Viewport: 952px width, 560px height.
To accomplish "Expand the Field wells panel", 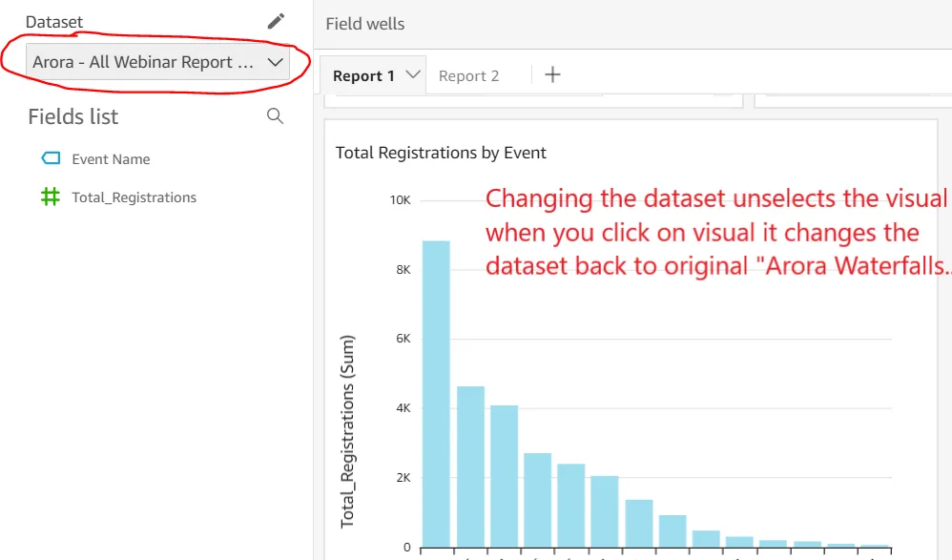I will [x=364, y=24].
